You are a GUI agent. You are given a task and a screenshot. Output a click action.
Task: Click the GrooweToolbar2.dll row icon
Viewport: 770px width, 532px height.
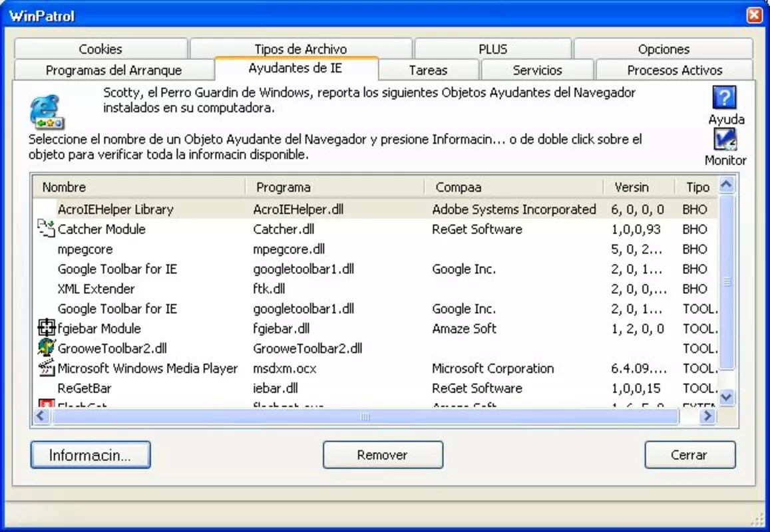(x=46, y=348)
